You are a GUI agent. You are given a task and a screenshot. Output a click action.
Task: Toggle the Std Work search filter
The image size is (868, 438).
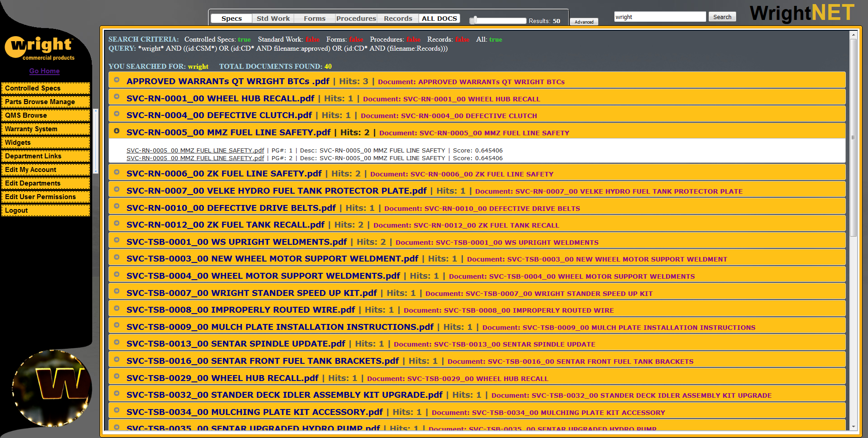[273, 19]
